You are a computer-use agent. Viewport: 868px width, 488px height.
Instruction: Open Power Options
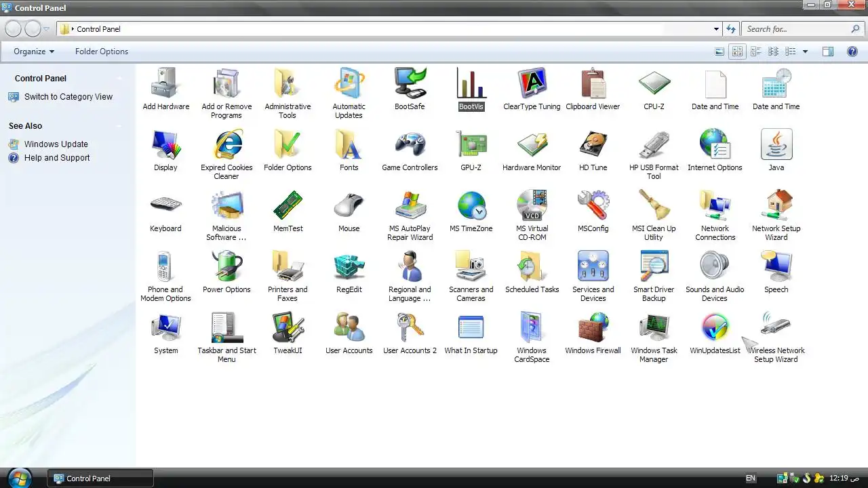(226, 272)
